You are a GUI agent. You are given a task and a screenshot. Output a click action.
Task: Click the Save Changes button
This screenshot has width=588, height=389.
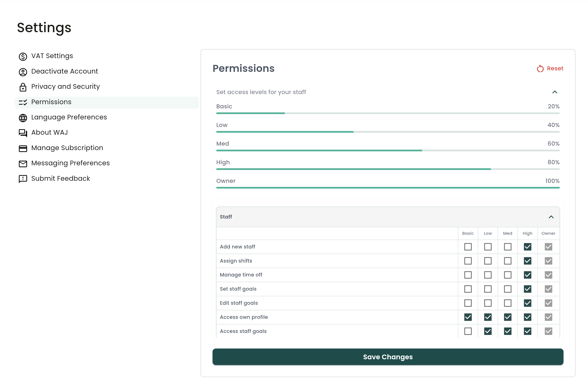(x=388, y=357)
